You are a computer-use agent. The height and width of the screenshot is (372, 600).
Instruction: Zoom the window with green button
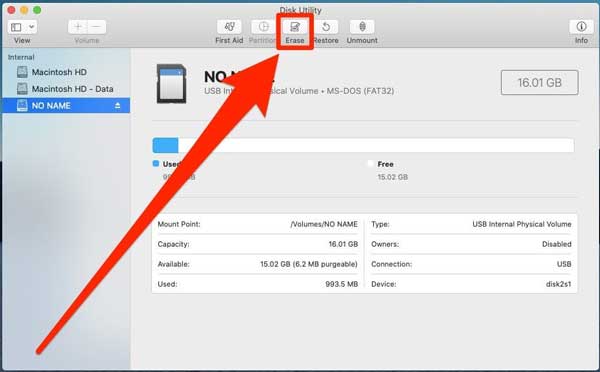(x=37, y=10)
